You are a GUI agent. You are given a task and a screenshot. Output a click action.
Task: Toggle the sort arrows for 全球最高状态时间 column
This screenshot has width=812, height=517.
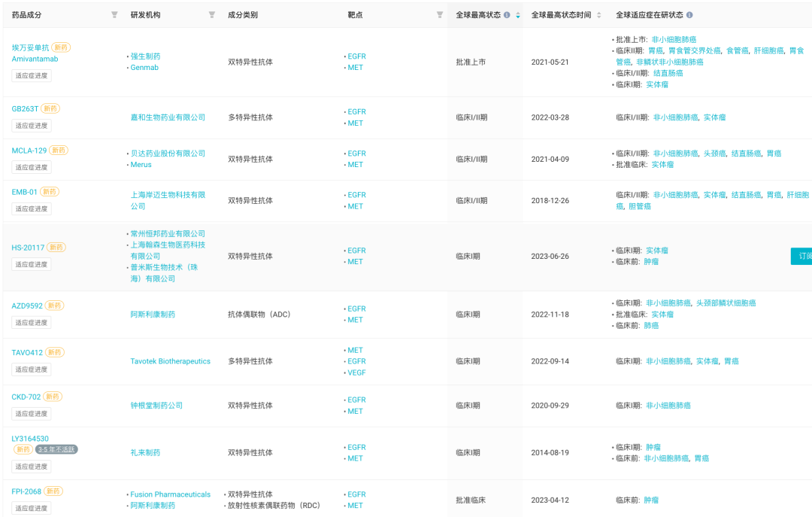click(x=599, y=15)
